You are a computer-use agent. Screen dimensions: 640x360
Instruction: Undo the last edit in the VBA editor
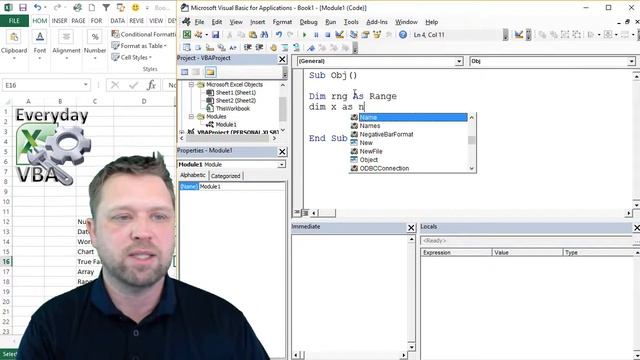point(278,35)
